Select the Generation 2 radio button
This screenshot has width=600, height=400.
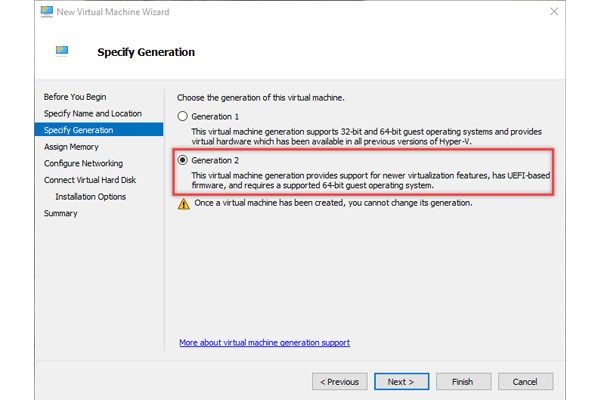tap(183, 160)
